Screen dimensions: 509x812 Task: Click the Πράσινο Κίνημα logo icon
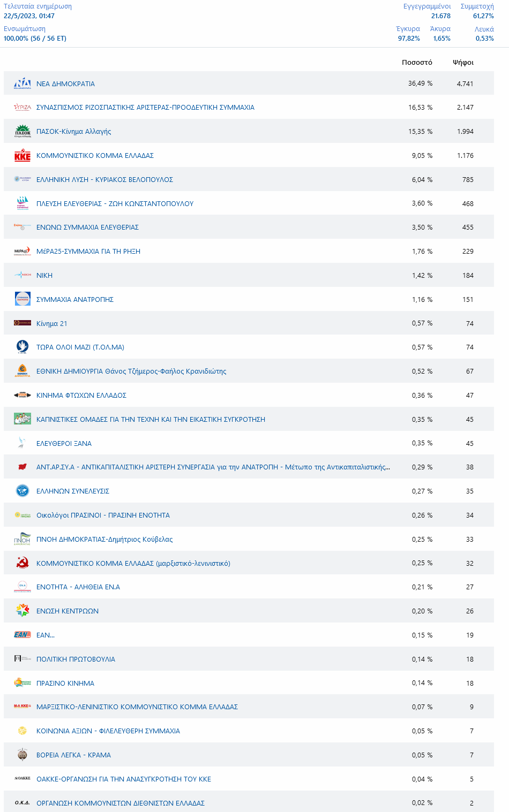(23, 683)
